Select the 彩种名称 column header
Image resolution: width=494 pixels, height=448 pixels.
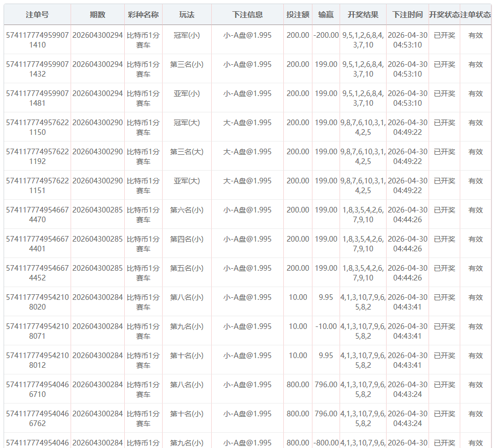tap(143, 15)
